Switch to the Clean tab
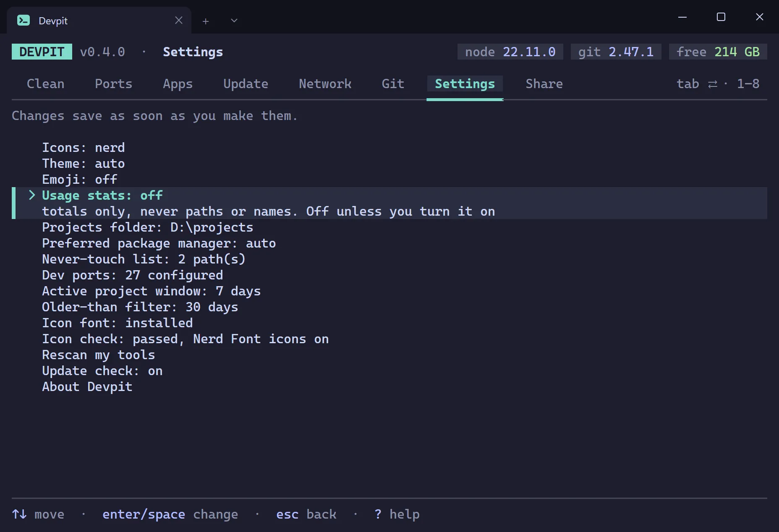Viewport: 779px width, 532px height. click(46, 84)
